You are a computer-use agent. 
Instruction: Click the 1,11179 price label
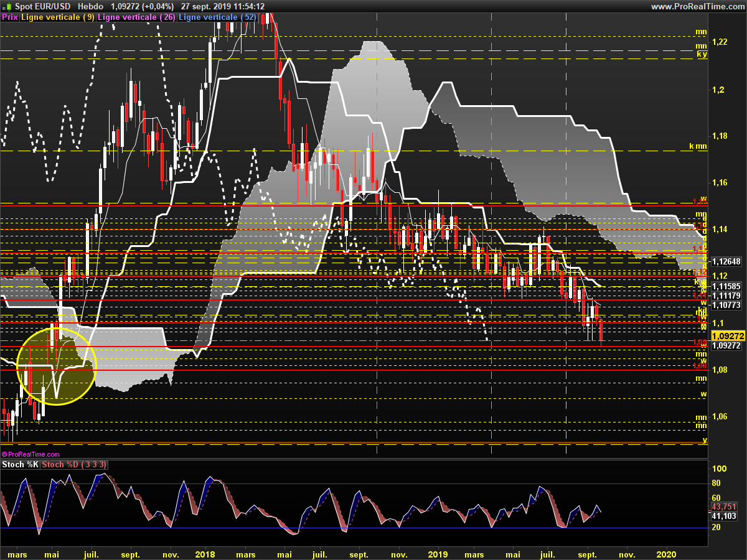click(726, 296)
